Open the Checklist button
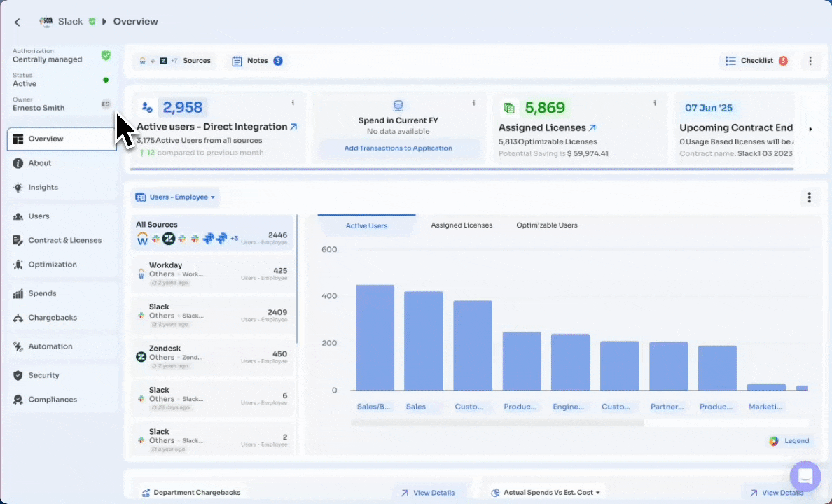 tap(756, 61)
